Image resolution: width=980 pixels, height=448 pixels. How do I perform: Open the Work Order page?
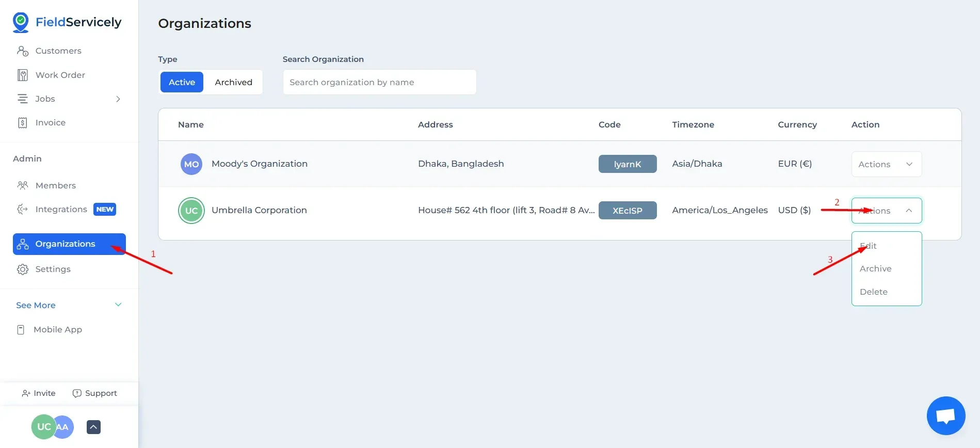(x=60, y=75)
